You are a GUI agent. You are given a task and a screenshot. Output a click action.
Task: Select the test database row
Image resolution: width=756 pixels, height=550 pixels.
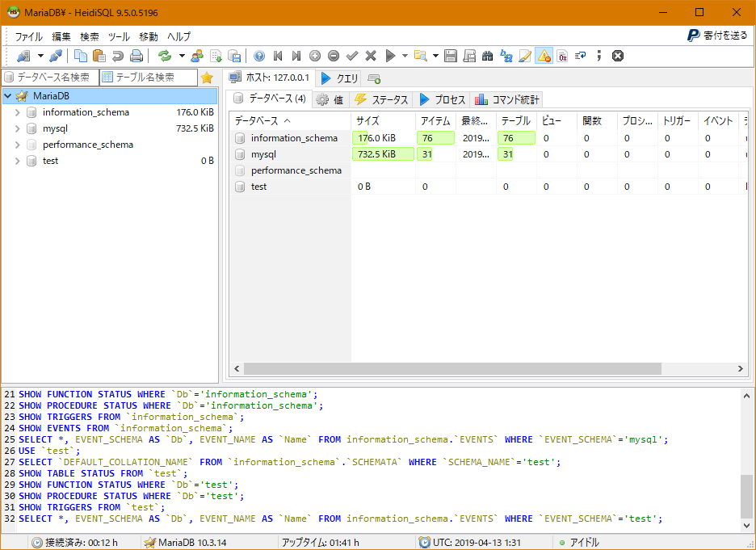[258, 186]
